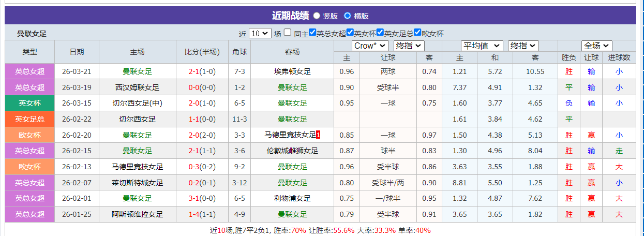This screenshot has width=644, height=236.
Task: Click 走 goals result in the 26-02-15 row
Action: point(619,151)
